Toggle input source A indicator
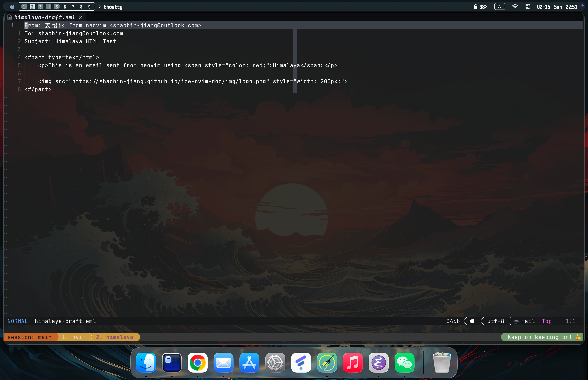 click(x=499, y=7)
